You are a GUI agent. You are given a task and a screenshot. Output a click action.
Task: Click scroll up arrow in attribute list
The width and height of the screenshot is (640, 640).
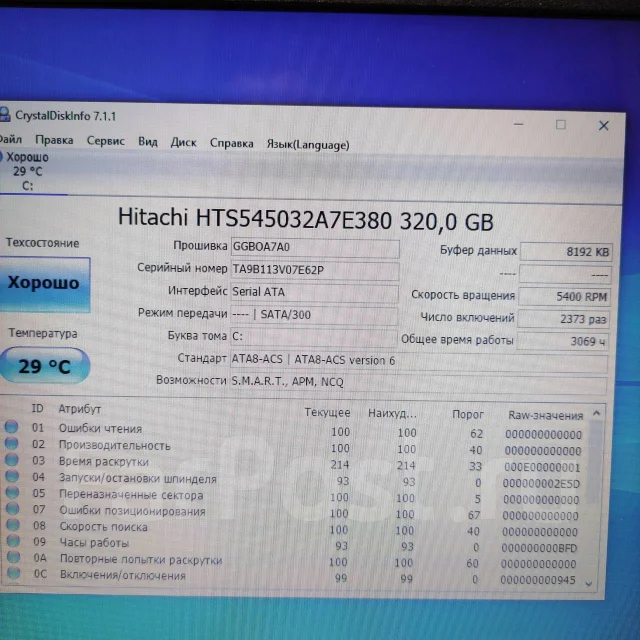[596, 413]
